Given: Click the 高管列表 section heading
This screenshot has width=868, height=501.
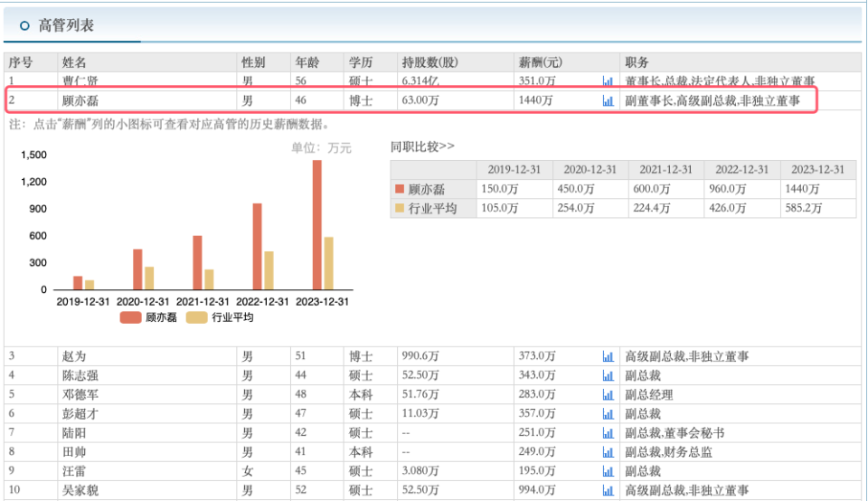Looking at the screenshot, I should (66, 25).
